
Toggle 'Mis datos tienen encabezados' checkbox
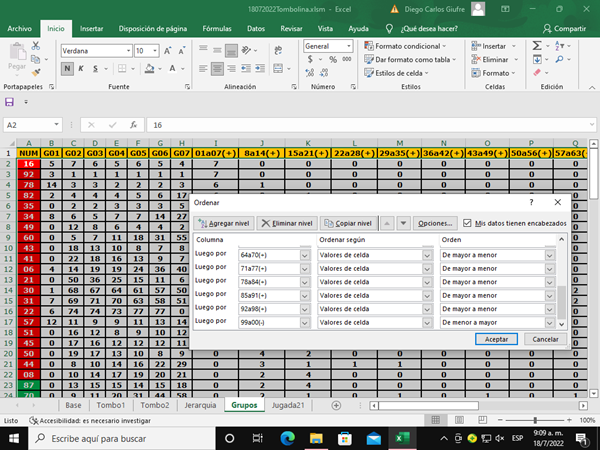point(467,223)
